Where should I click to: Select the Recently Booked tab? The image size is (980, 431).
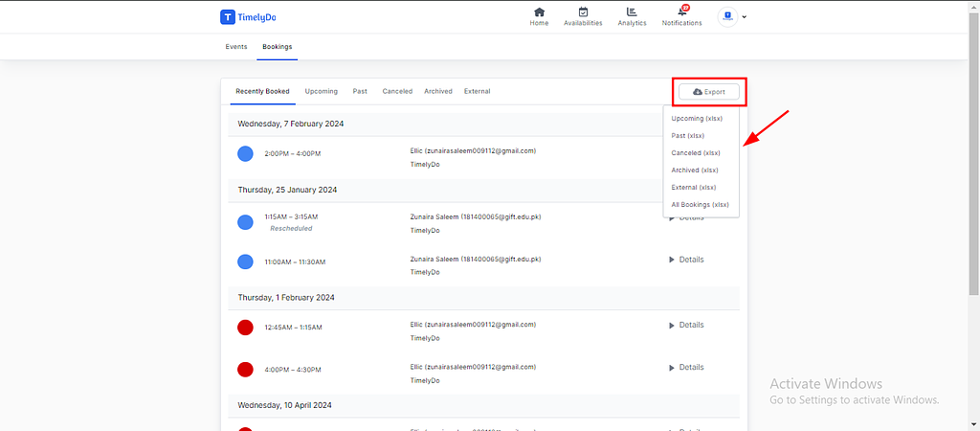point(262,91)
